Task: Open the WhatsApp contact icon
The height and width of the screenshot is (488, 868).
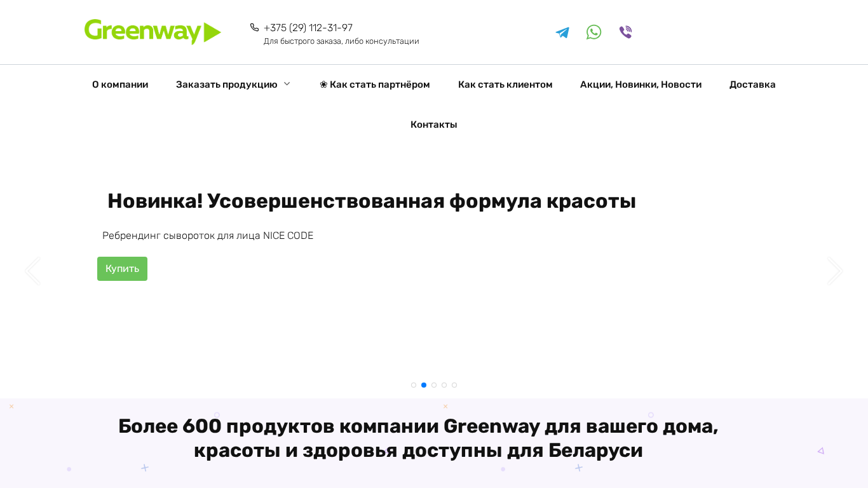Action: pyautogui.click(x=594, y=32)
